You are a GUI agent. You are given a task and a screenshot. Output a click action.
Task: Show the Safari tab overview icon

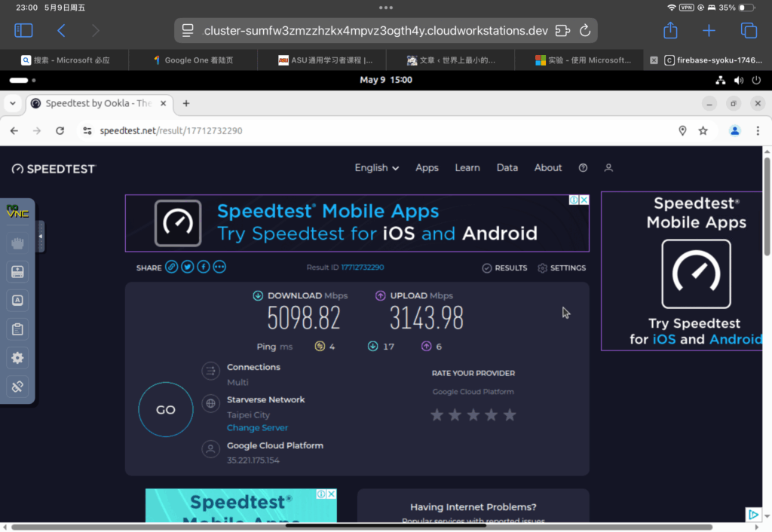pyautogui.click(x=749, y=30)
